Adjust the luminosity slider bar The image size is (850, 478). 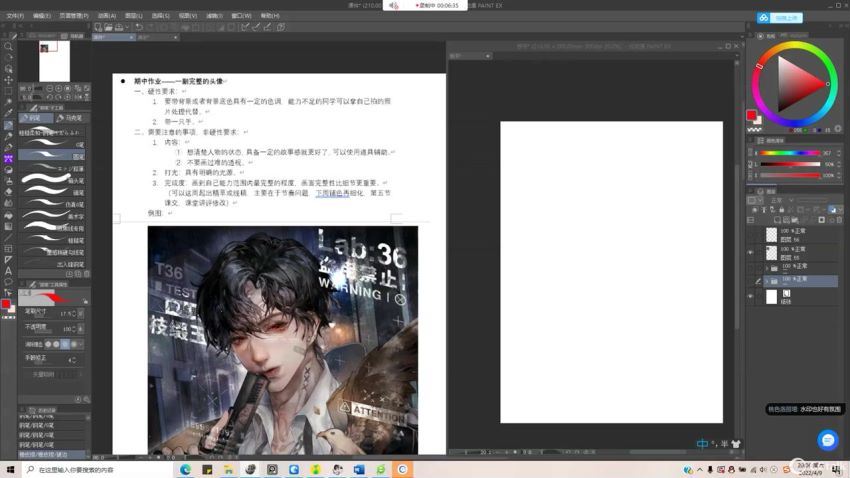tap(790, 164)
